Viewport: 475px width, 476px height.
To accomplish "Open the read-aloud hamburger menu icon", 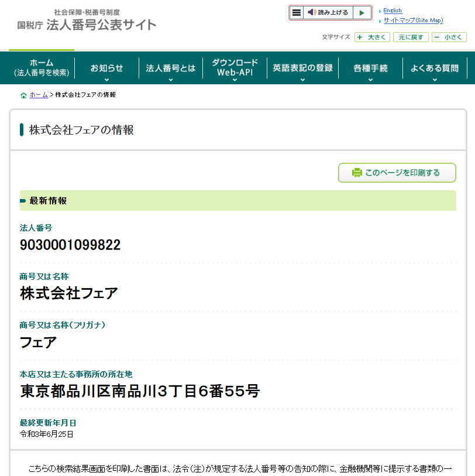I will (x=297, y=12).
